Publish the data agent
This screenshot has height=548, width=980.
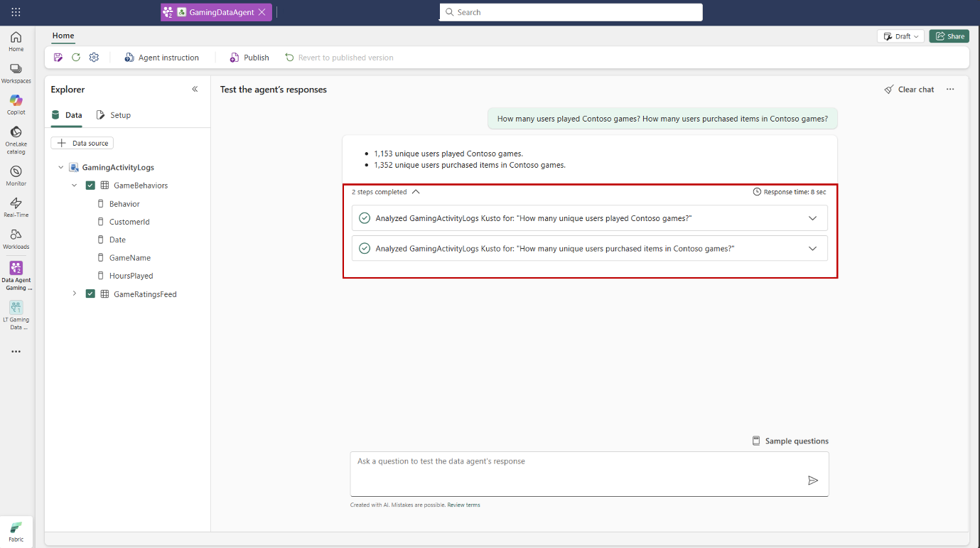point(249,57)
